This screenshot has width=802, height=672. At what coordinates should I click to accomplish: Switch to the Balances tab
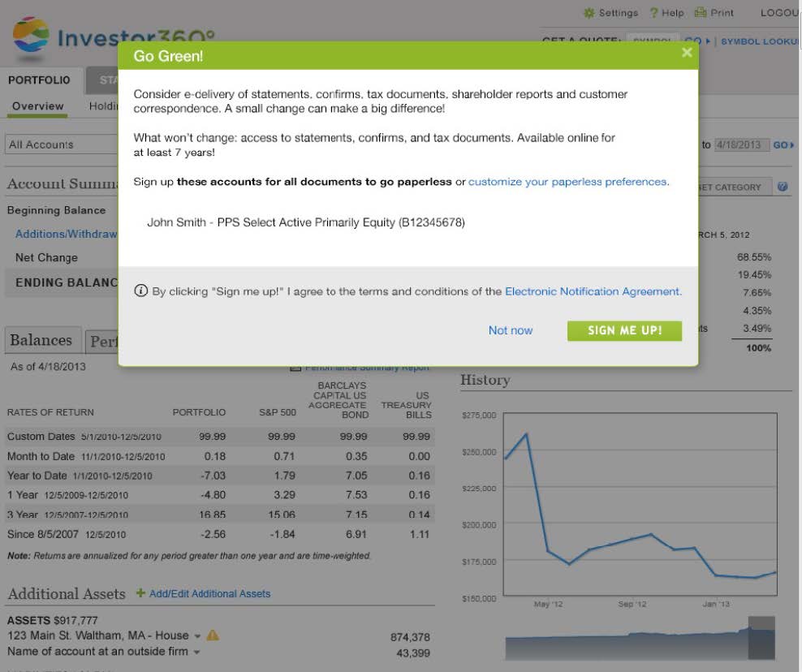pos(41,341)
